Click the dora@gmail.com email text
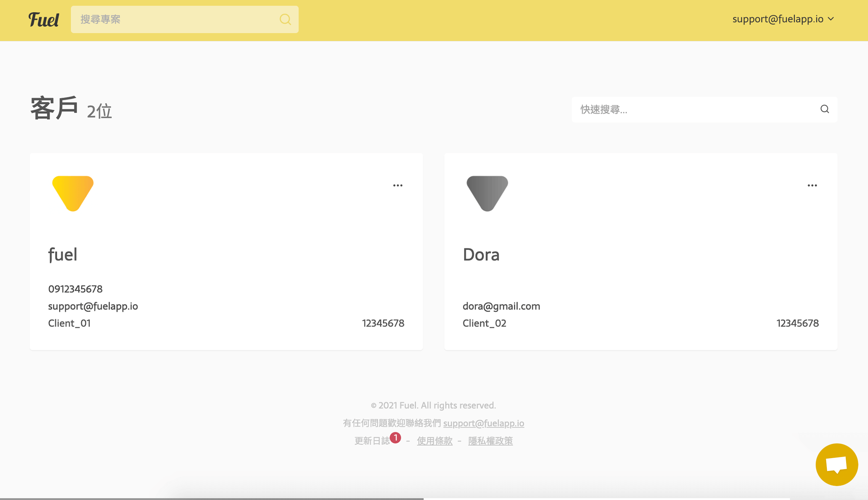Image resolution: width=868 pixels, height=500 pixels. [x=501, y=306]
